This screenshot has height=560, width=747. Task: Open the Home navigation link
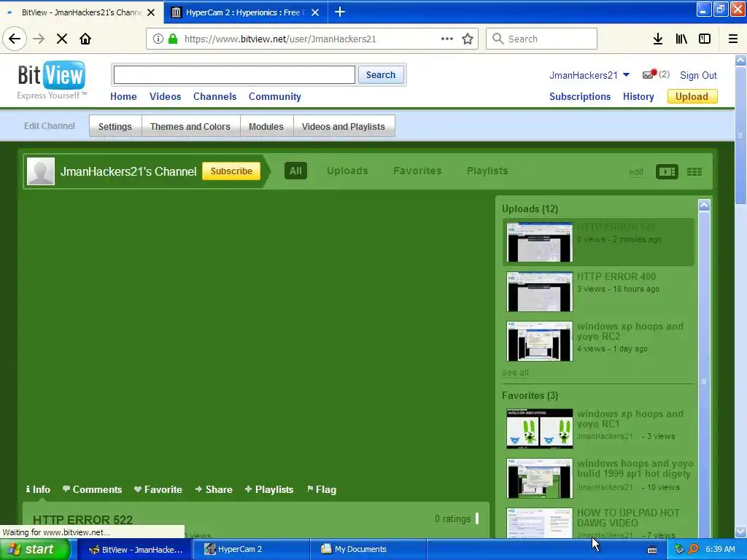(123, 96)
